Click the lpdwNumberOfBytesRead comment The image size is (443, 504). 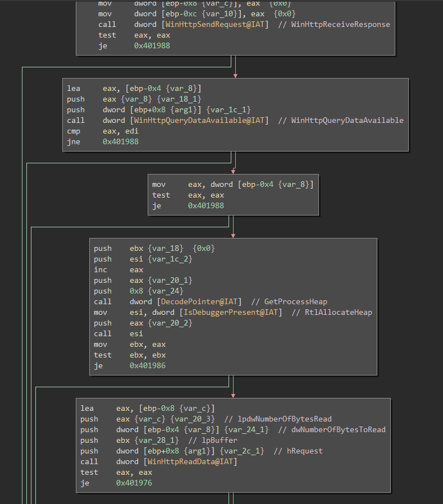tap(278, 419)
